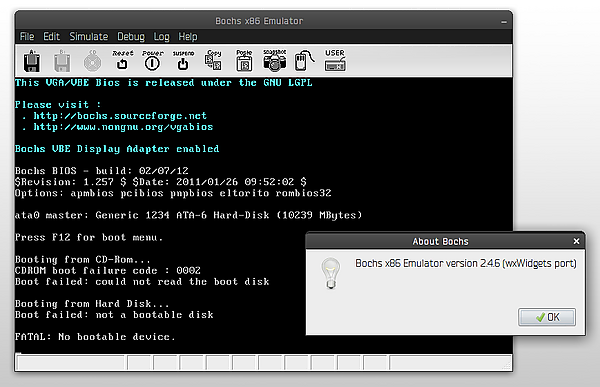600x387 pixels.
Task: Click the Reset toolbar icon
Action: [x=122, y=60]
